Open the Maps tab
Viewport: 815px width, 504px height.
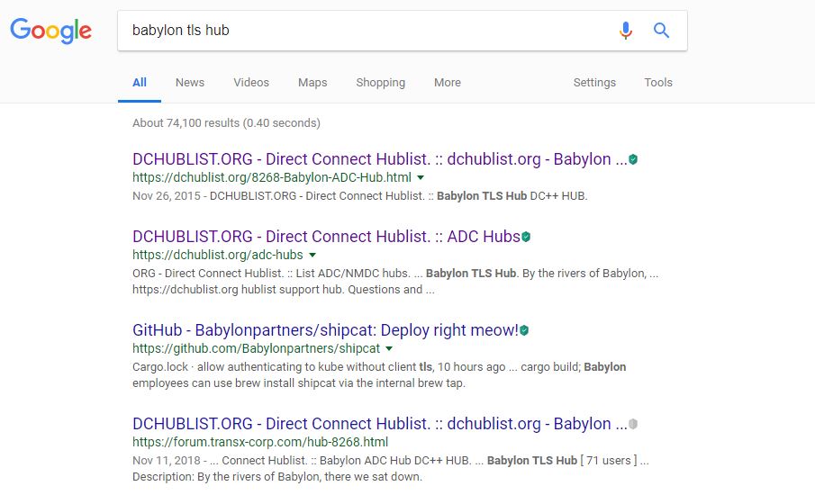tap(312, 83)
